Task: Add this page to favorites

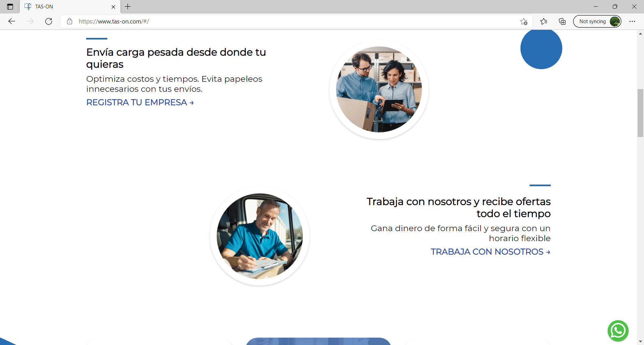Action: pos(524,21)
